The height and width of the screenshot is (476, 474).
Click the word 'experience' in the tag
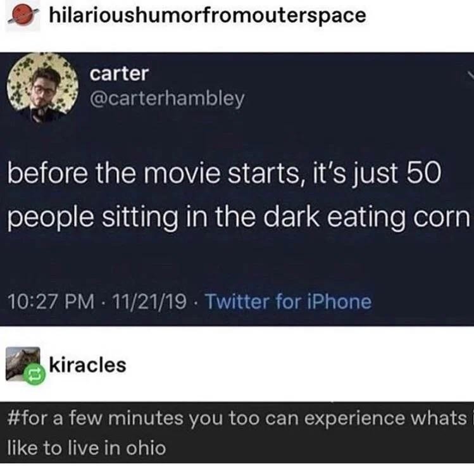pyautogui.click(x=354, y=418)
